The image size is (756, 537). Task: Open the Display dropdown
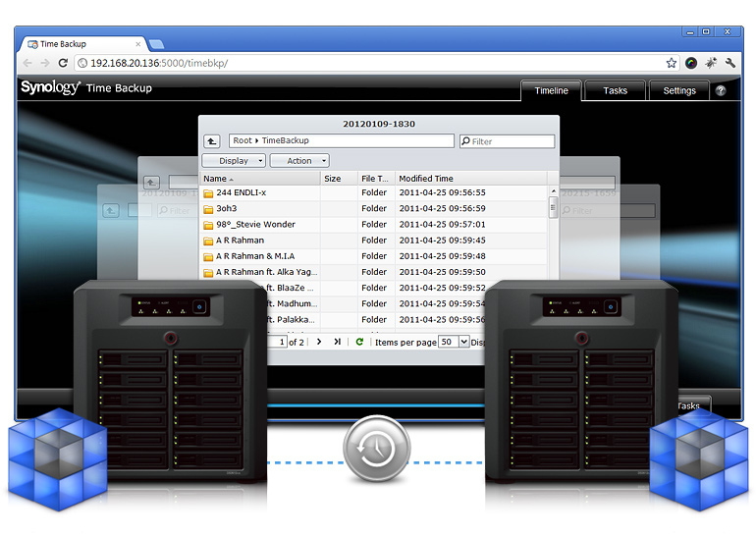point(234,161)
